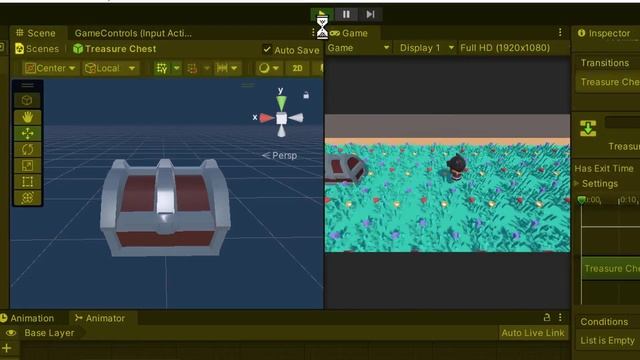Click the green Y axis cone on the gizmo

[x=281, y=103]
